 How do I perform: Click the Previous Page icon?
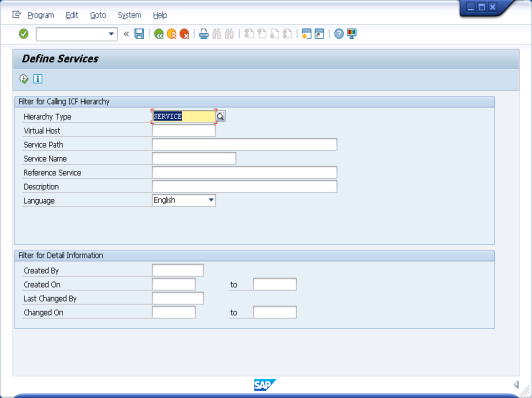(262, 34)
